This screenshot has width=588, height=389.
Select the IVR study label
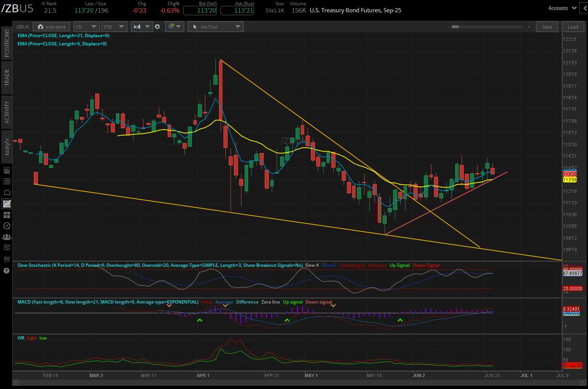coord(21,338)
